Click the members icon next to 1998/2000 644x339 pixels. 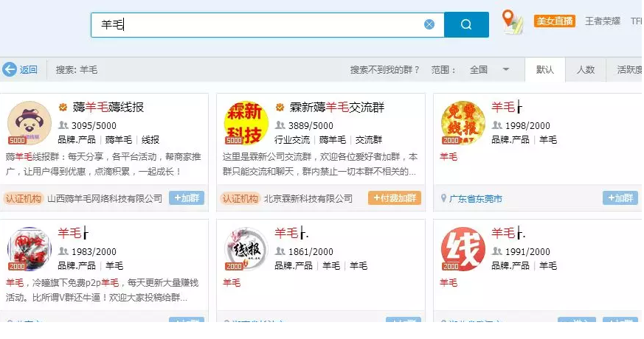[497, 125]
